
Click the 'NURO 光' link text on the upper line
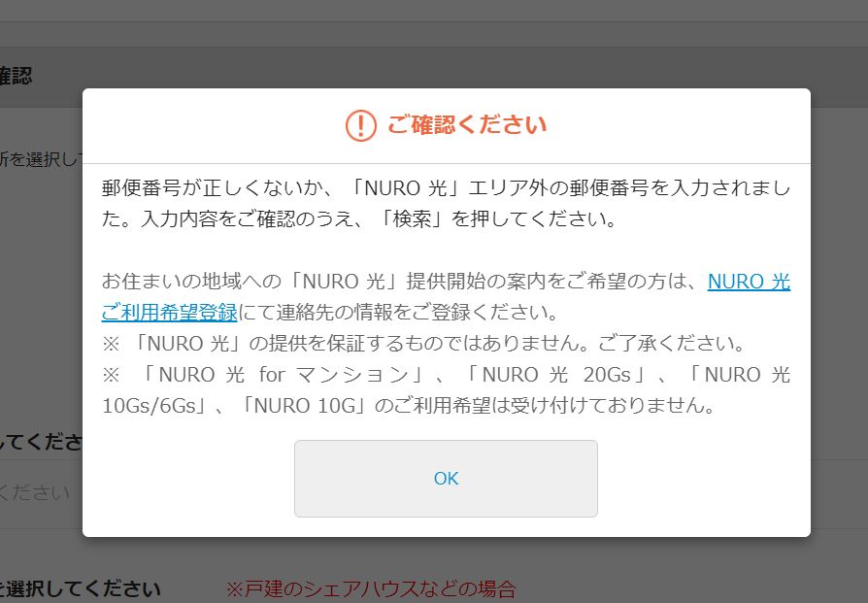click(749, 282)
